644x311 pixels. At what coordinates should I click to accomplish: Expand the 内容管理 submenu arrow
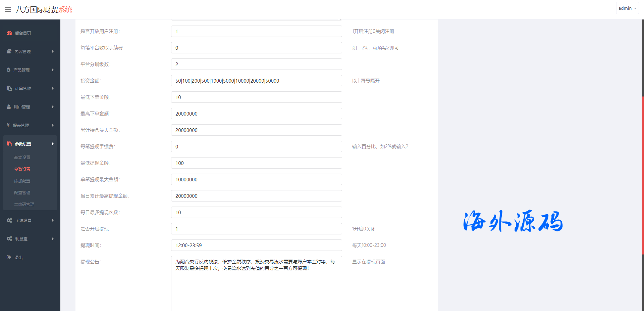tap(53, 51)
